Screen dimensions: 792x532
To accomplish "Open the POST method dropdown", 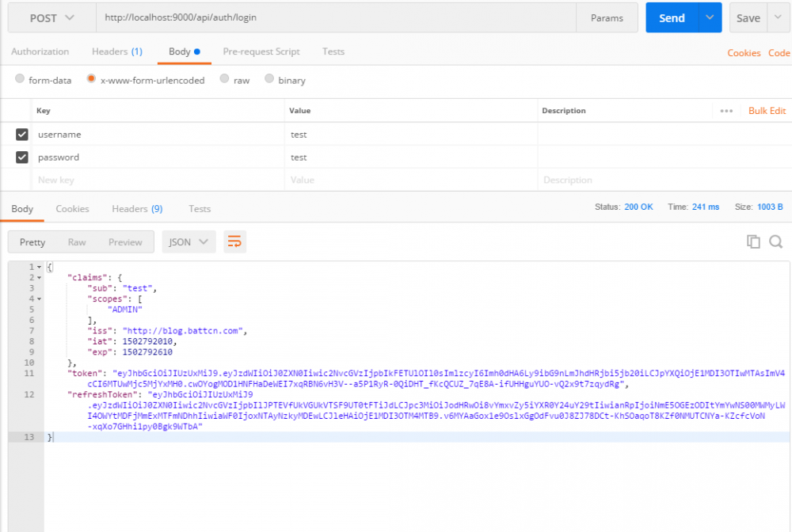I will point(51,17).
